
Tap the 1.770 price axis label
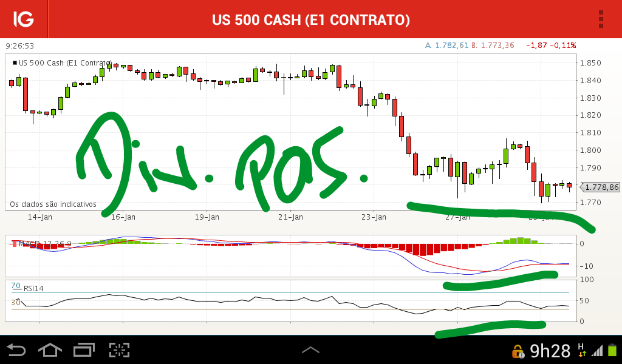coord(590,203)
